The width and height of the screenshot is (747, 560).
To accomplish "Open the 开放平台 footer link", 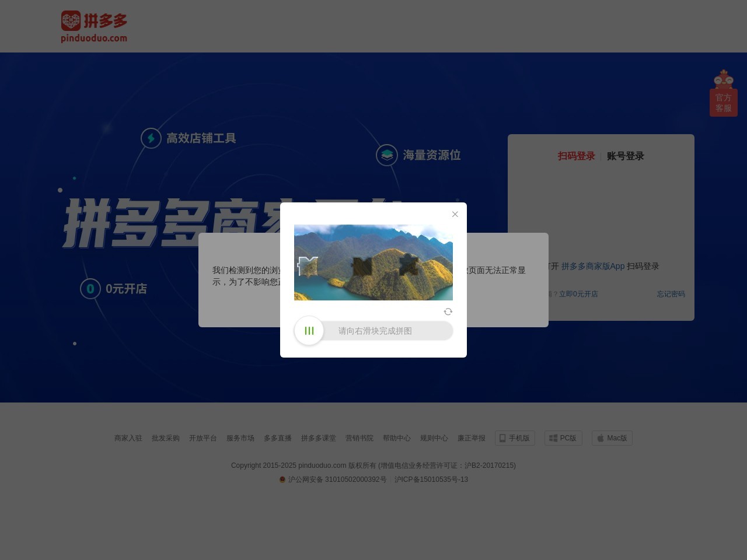I will click(x=203, y=438).
